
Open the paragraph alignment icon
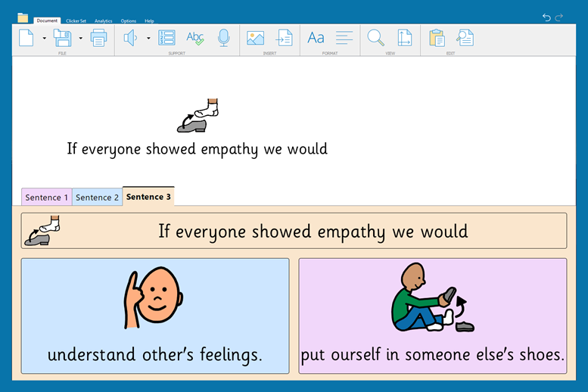(x=344, y=38)
